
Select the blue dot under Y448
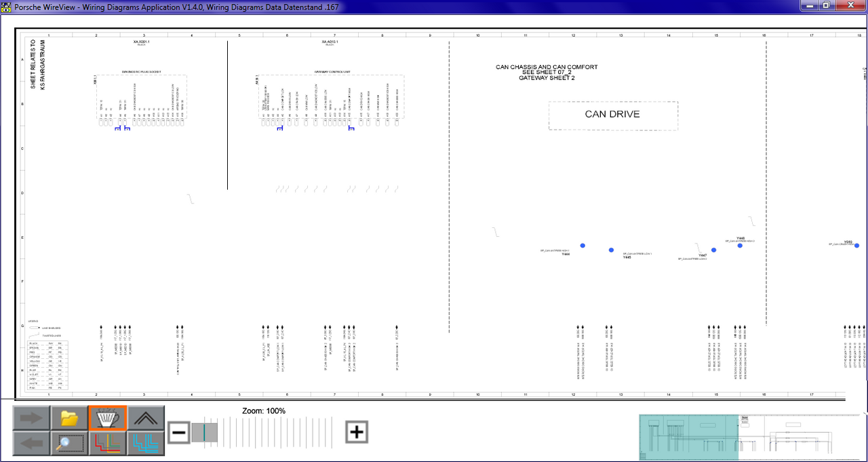[740, 246]
